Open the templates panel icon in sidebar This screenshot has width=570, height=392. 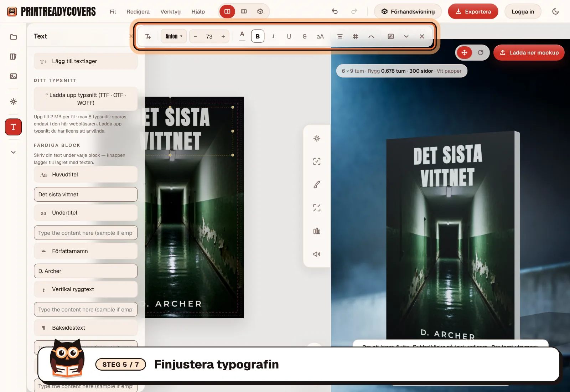click(x=13, y=57)
